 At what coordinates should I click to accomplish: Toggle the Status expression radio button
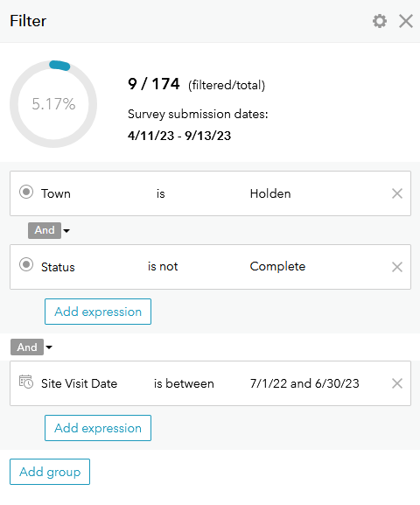coord(26,264)
